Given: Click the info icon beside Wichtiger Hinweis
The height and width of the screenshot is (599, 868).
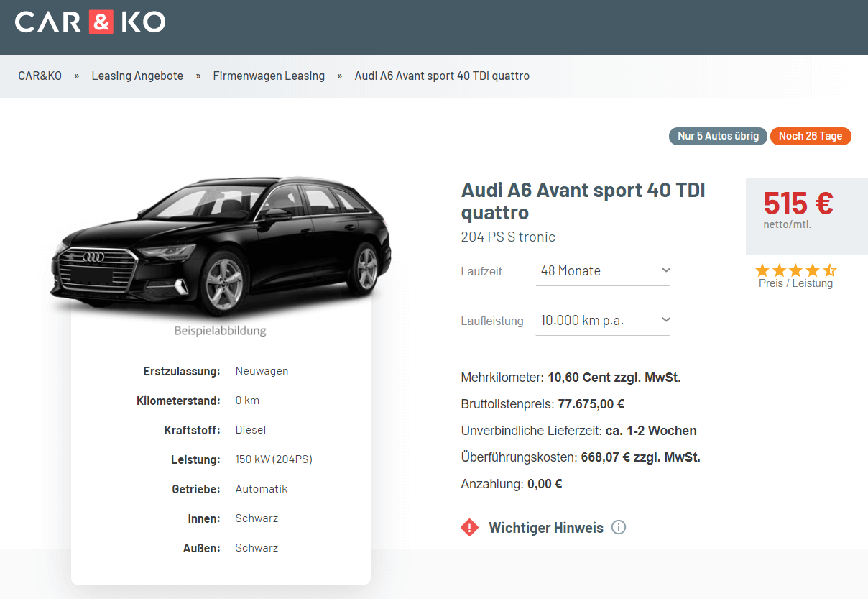Looking at the screenshot, I should pos(619,527).
